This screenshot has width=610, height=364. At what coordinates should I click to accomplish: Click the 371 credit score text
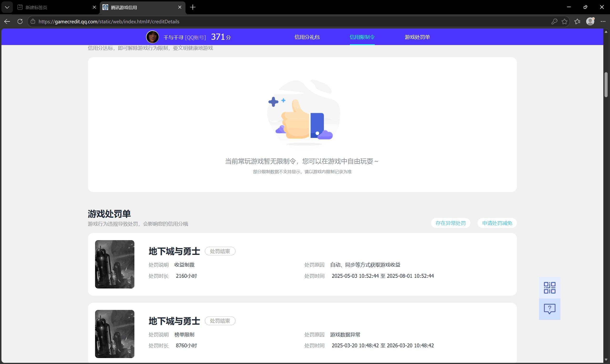221,37
